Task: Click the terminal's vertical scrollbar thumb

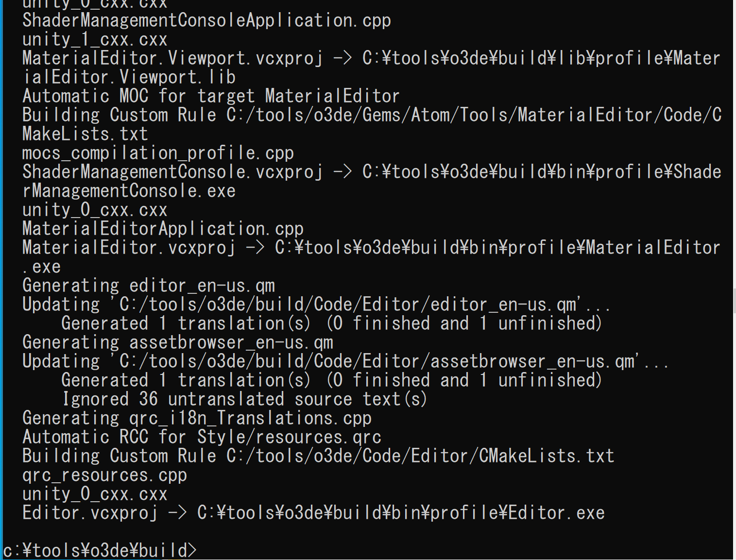Action: click(x=734, y=301)
